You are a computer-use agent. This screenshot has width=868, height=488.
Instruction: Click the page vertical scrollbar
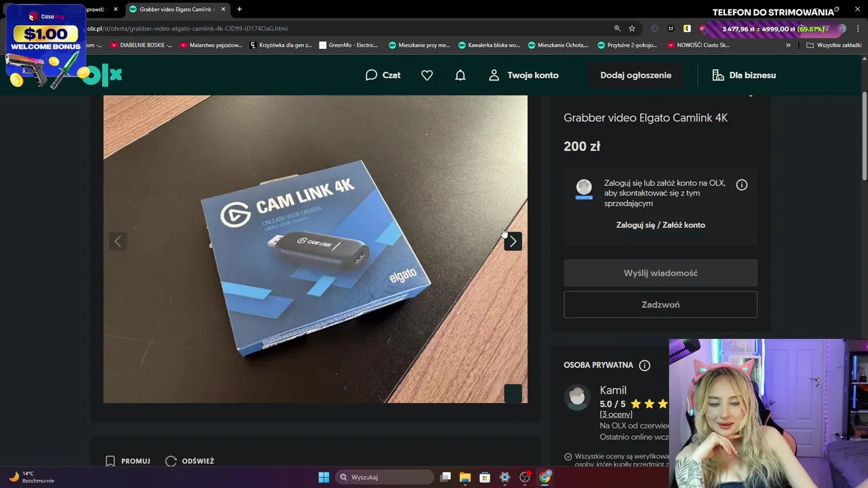(865, 136)
